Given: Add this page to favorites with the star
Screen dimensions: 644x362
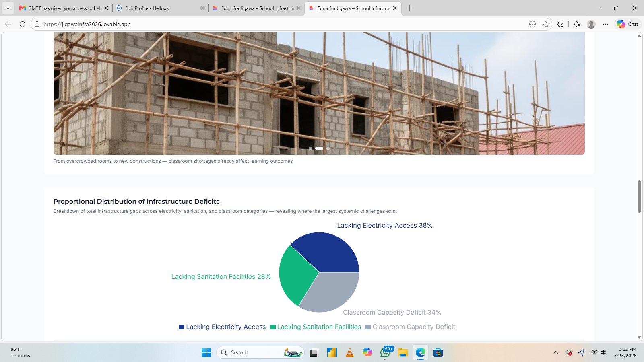Looking at the screenshot, I should coord(546,24).
